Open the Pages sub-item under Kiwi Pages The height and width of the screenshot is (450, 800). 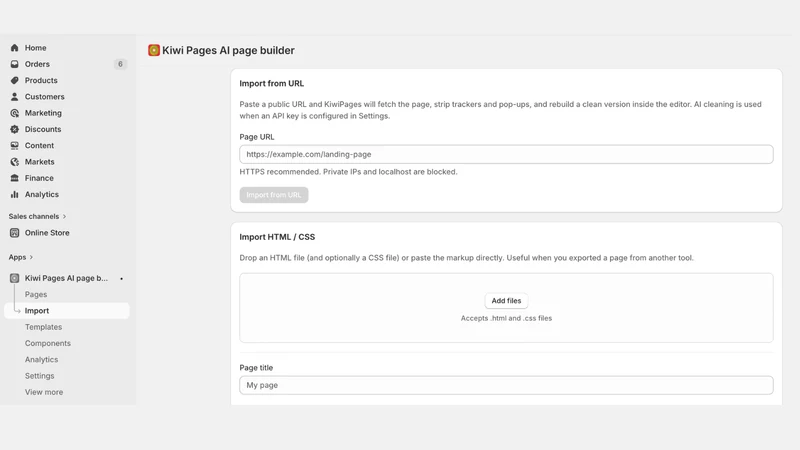[36, 295]
